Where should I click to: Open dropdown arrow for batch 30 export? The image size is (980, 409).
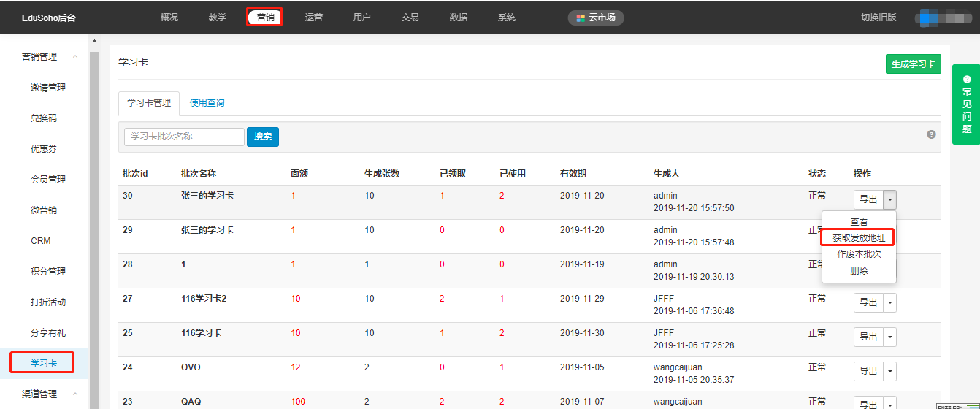(x=889, y=199)
